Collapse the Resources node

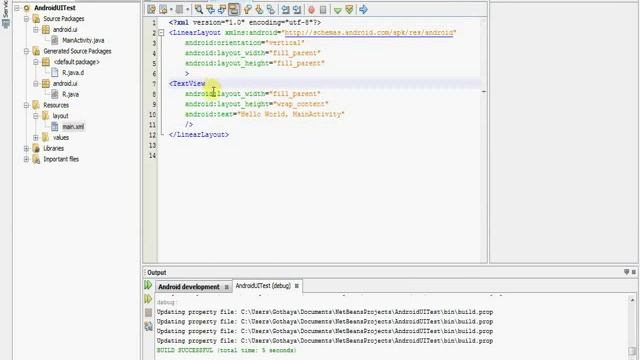point(26,105)
